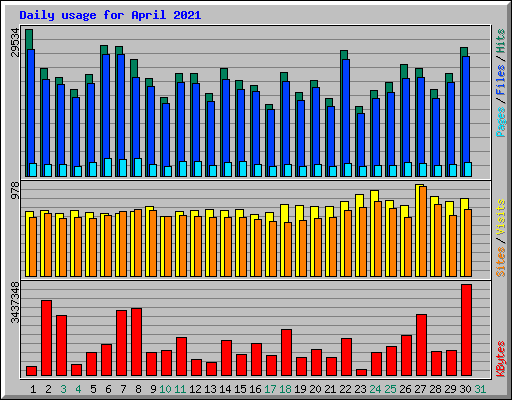The height and width of the screenshot is (400, 512).
Task: Click day 22 on the x-axis
Action: click(x=345, y=389)
